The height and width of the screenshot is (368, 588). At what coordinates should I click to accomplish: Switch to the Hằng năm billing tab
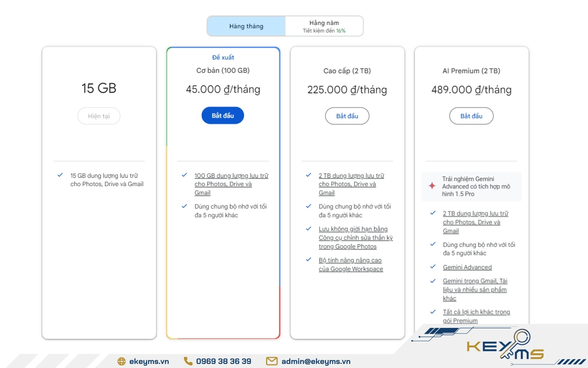(324, 26)
